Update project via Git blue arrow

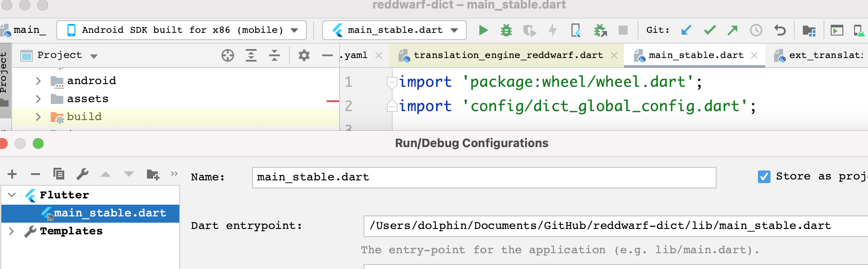pyautogui.click(x=686, y=30)
